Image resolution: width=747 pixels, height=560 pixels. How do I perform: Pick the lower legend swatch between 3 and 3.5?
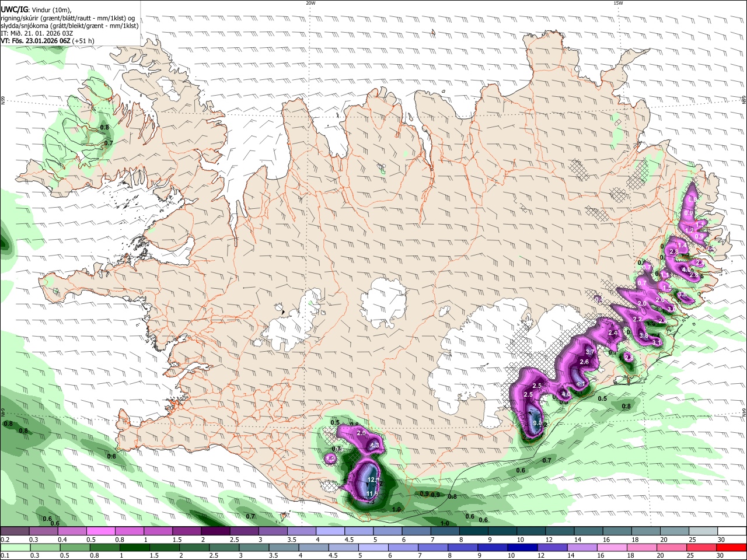(254, 548)
